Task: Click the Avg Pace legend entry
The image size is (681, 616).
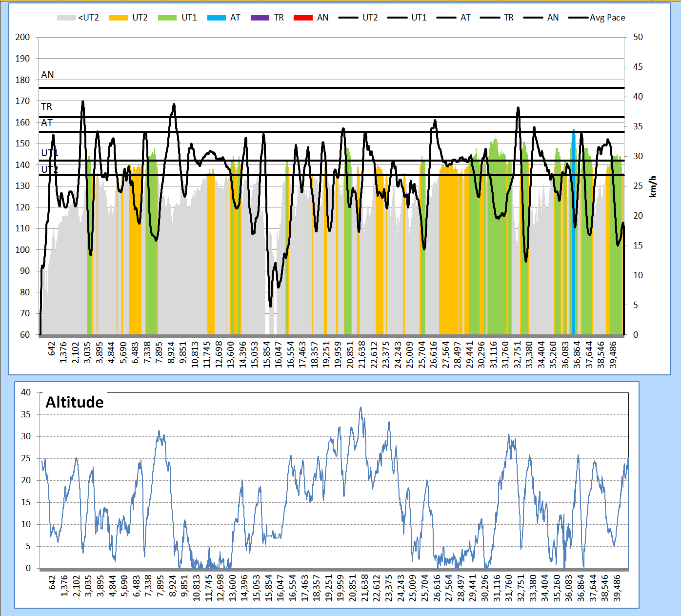Action: [x=597, y=18]
